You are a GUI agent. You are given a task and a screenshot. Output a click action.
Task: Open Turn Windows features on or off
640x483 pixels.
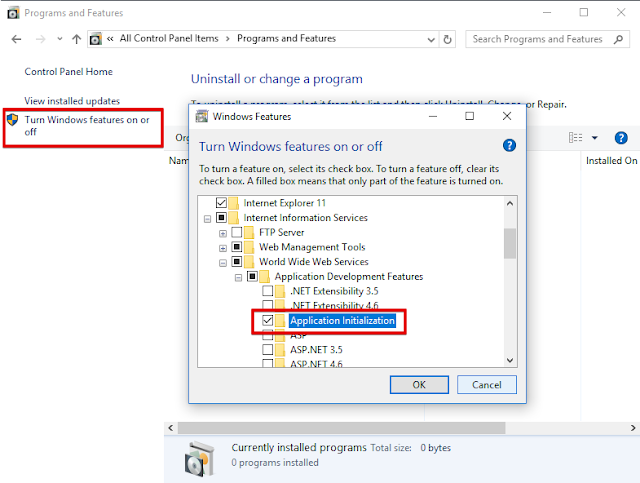coord(87,126)
